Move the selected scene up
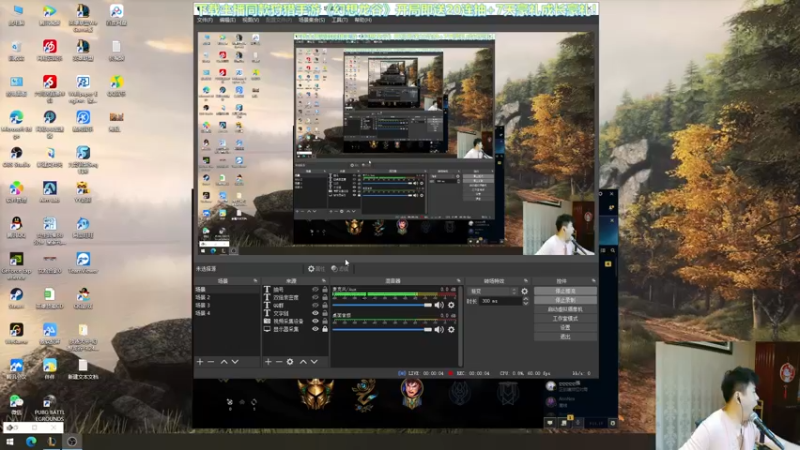 [x=224, y=362]
